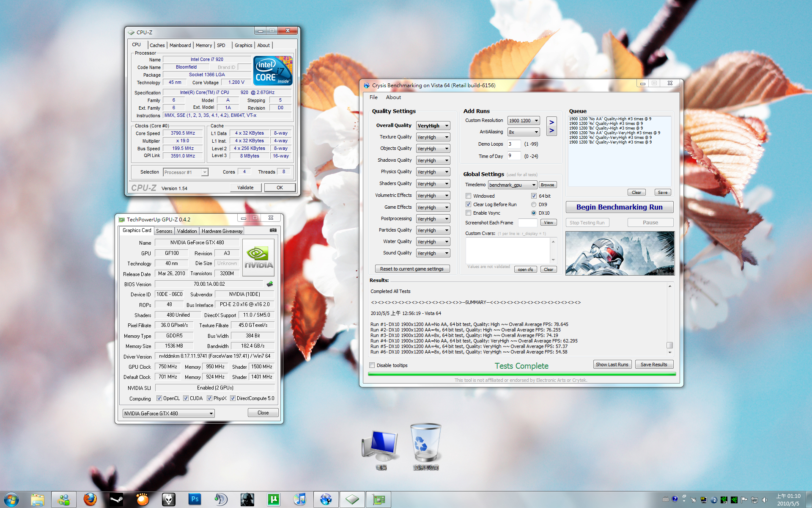Open the Computer desktop icon
Image resolution: width=812 pixels, height=508 pixels.
click(381, 450)
